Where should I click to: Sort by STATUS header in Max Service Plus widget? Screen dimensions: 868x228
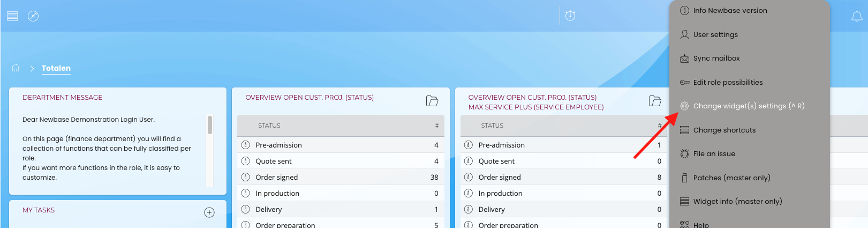pos(492,126)
